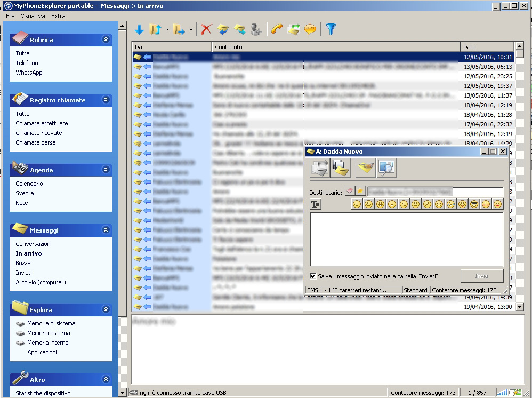Click the Destinatario recipient field
Screen dimensions: 532x398
(436, 192)
